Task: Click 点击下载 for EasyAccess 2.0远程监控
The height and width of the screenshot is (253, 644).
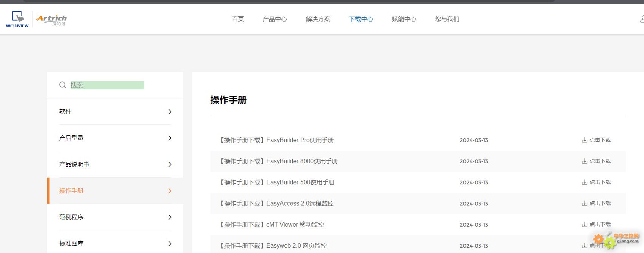Action: pyautogui.click(x=600, y=203)
